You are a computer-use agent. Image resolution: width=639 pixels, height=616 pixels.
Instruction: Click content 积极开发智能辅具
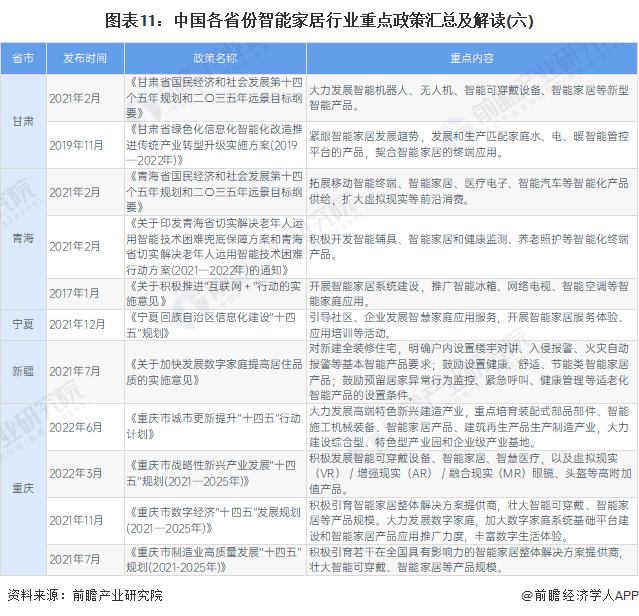(x=469, y=246)
